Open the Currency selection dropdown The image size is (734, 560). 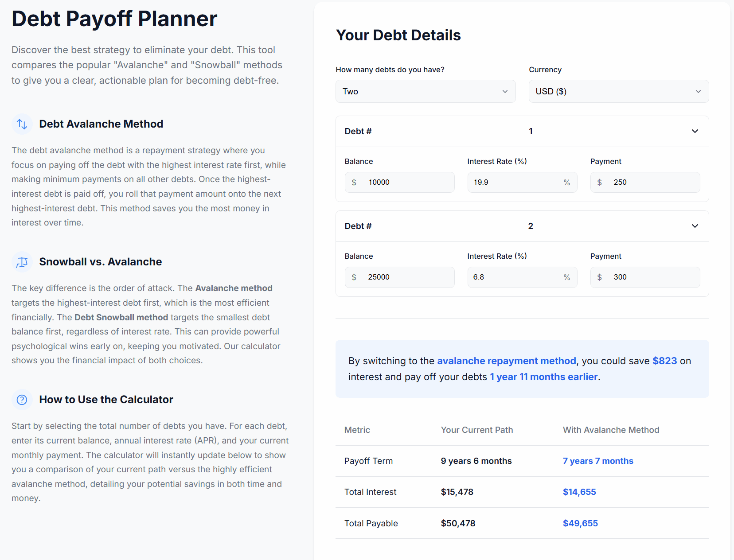click(618, 91)
